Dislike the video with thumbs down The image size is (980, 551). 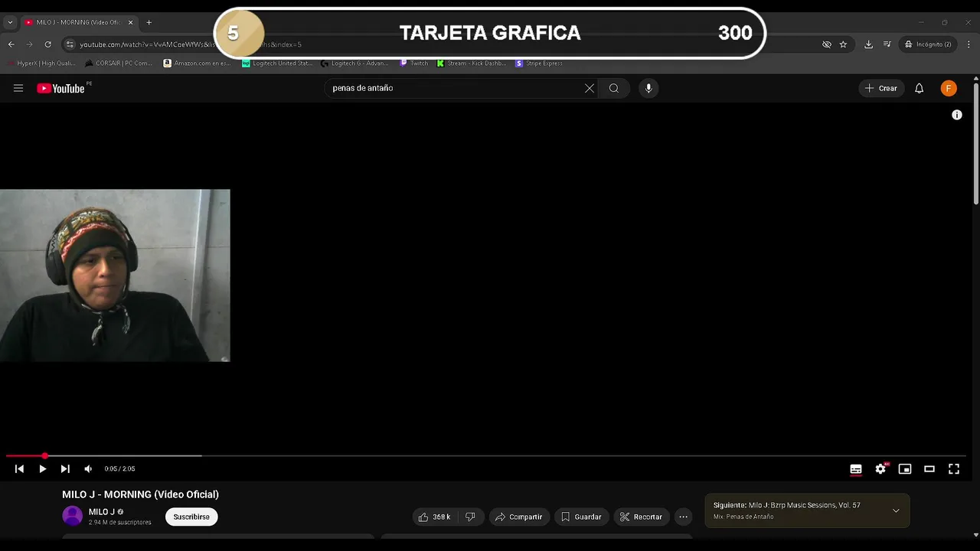(x=470, y=517)
